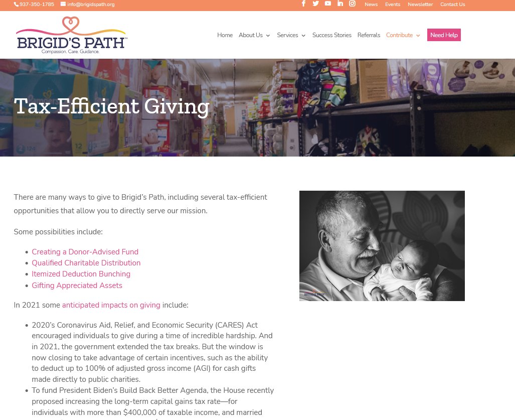Expand the Services dropdown chevron

click(303, 36)
